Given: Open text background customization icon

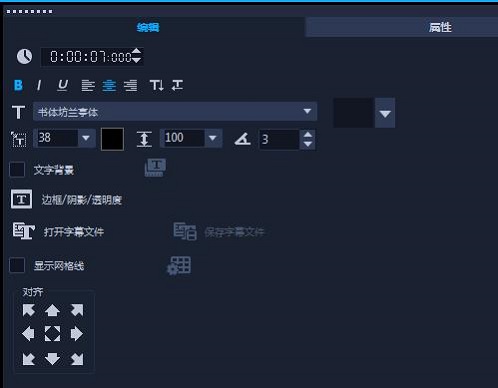Looking at the screenshot, I should pos(155,167).
